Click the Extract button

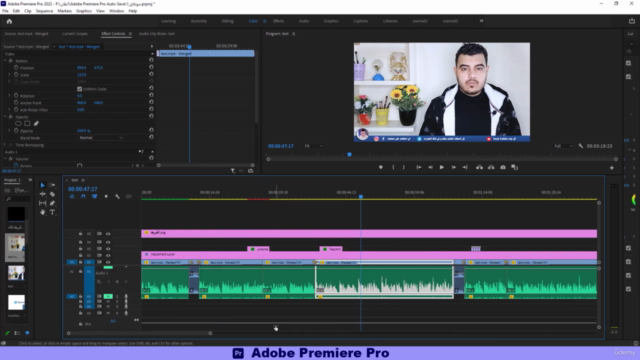tap(491, 167)
